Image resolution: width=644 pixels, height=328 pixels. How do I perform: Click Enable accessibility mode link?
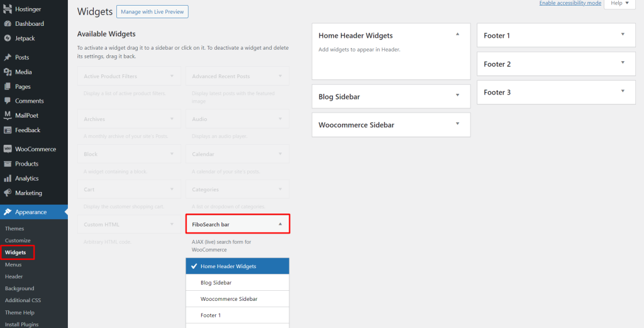tap(570, 3)
